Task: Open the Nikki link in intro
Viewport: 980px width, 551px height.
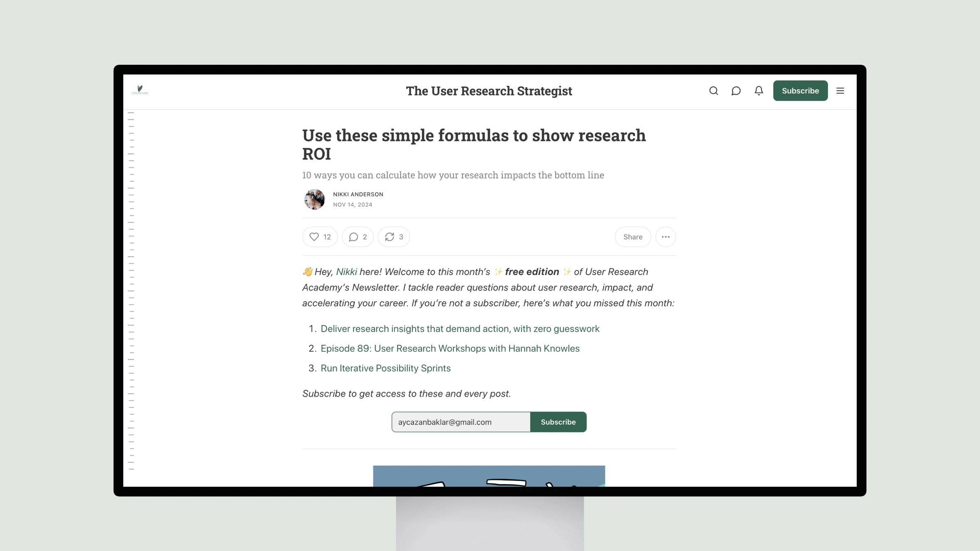Action: 346,272
